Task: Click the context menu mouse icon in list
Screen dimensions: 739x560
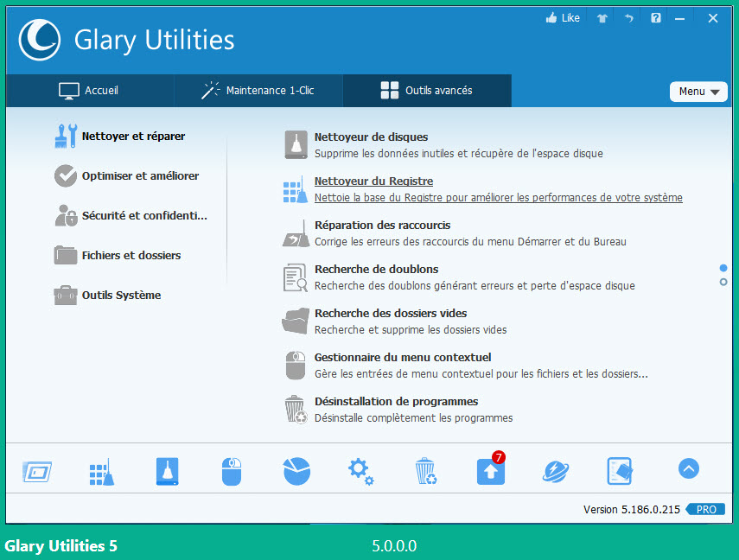Action: (x=296, y=366)
